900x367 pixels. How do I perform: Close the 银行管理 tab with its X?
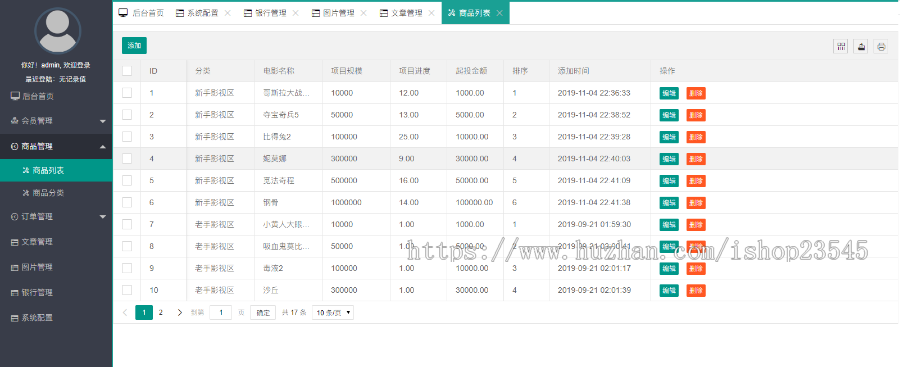(296, 13)
